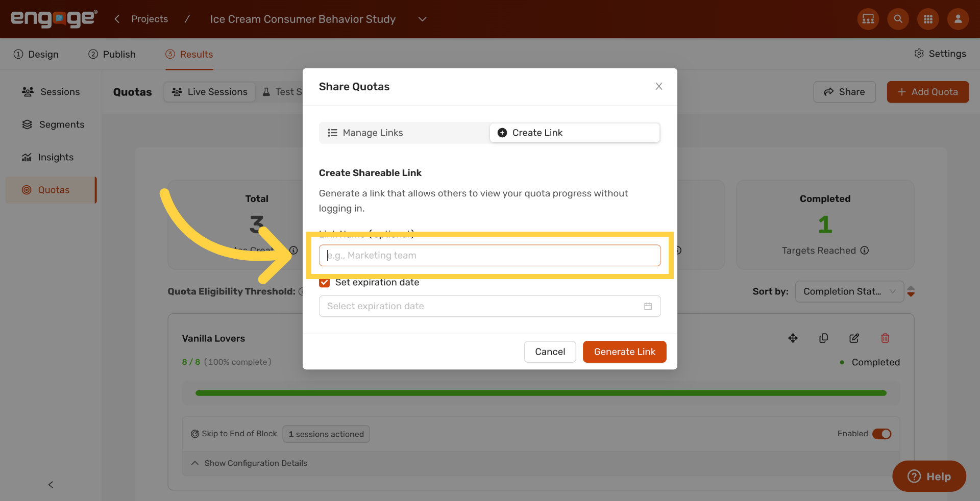Image resolution: width=980 pixels, height=501 pixels.
Task: Click the engage logo
Action: 54,18
